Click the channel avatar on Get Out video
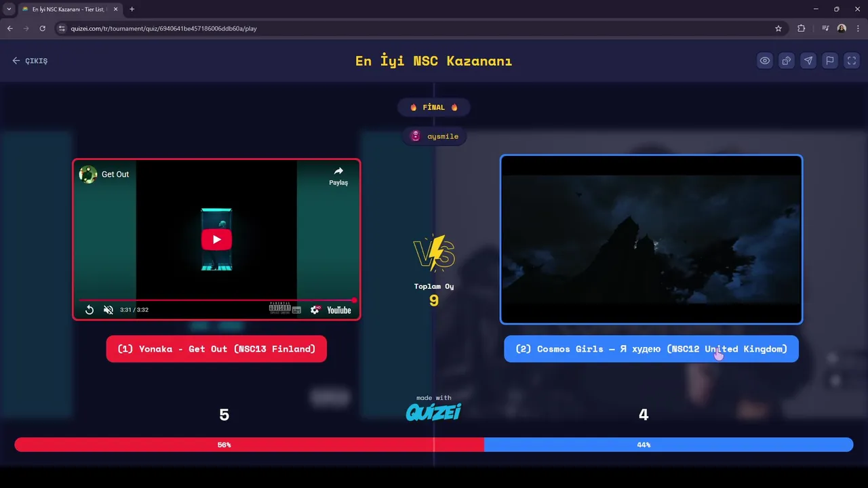The height and width of the screenshot is (488, 868). 88,174
